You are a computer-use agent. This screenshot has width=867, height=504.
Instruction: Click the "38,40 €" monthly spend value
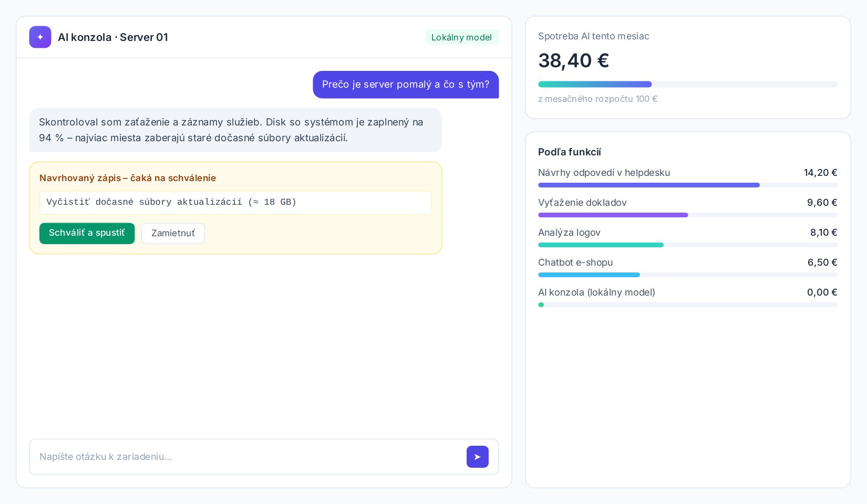[573, 61]
